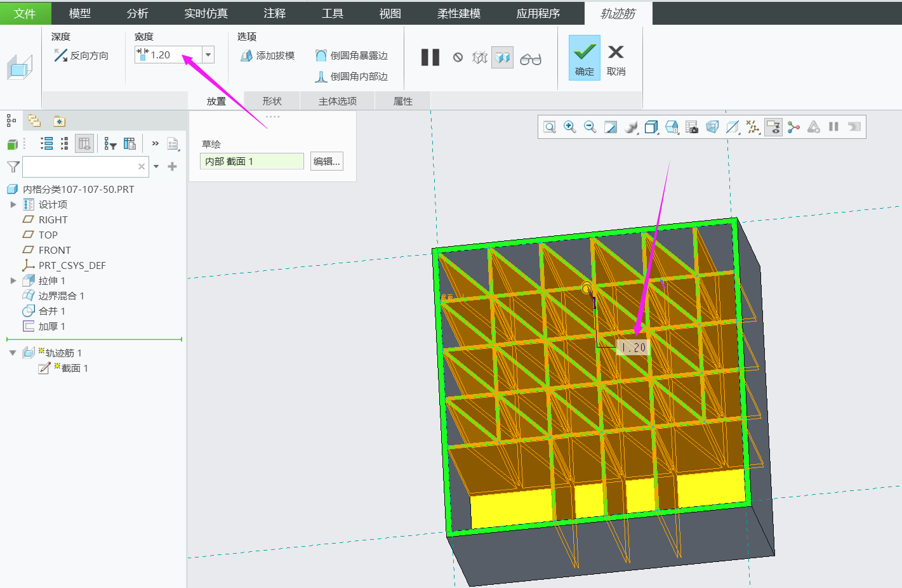Click the 确定 confirm button

pyautogui.click(x=584, y=58)
